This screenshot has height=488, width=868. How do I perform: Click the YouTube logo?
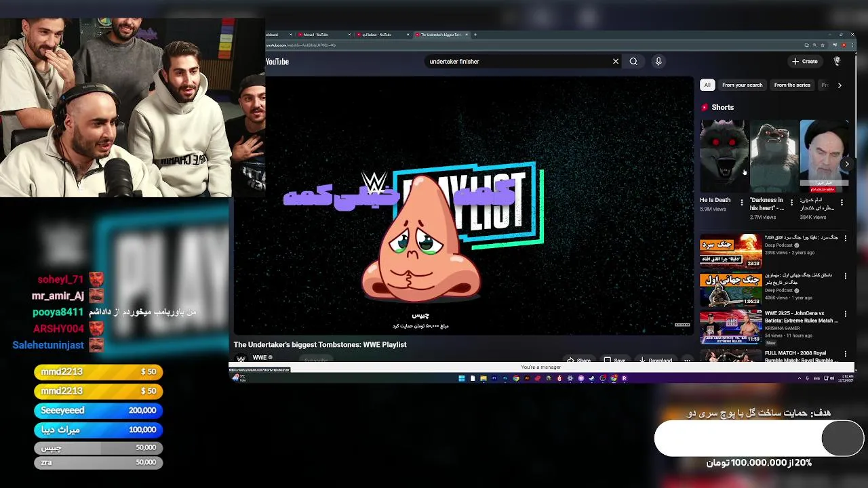click(277, 62)
